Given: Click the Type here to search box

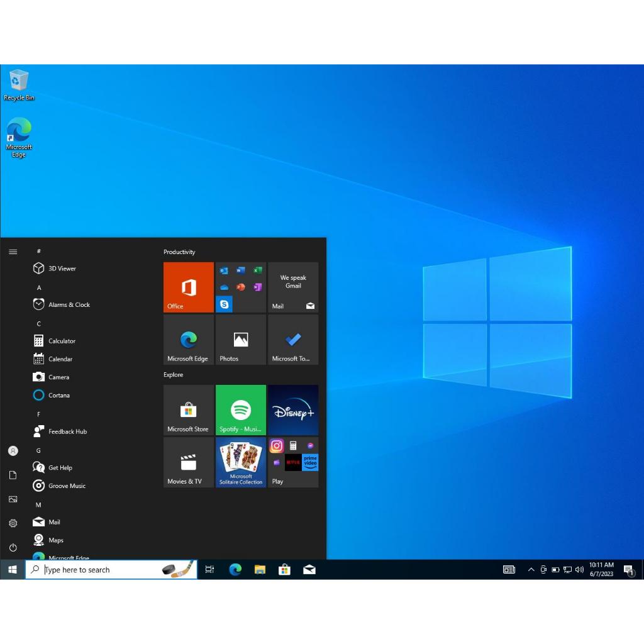Looking at the screenshot, I should 101,570.
